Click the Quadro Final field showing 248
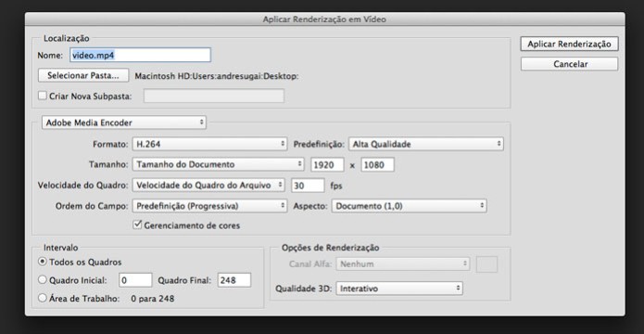Image resolution: width=644 pixels, height=334 pixels. point(234,280)
